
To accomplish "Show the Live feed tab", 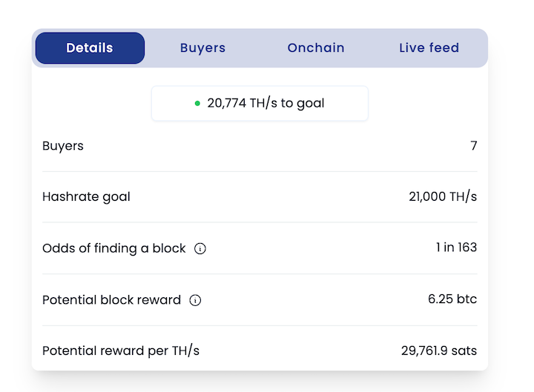I will point(429,48).
